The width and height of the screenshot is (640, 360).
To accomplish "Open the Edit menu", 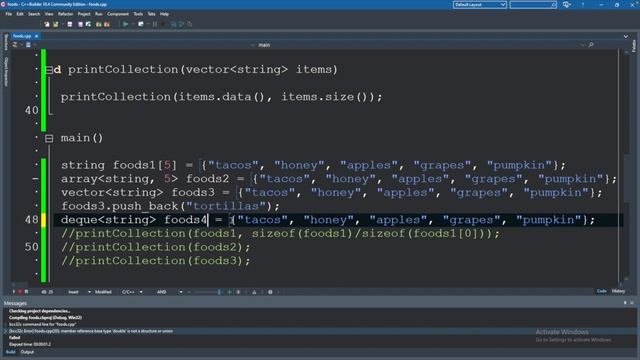I will [x=20, y=14].
